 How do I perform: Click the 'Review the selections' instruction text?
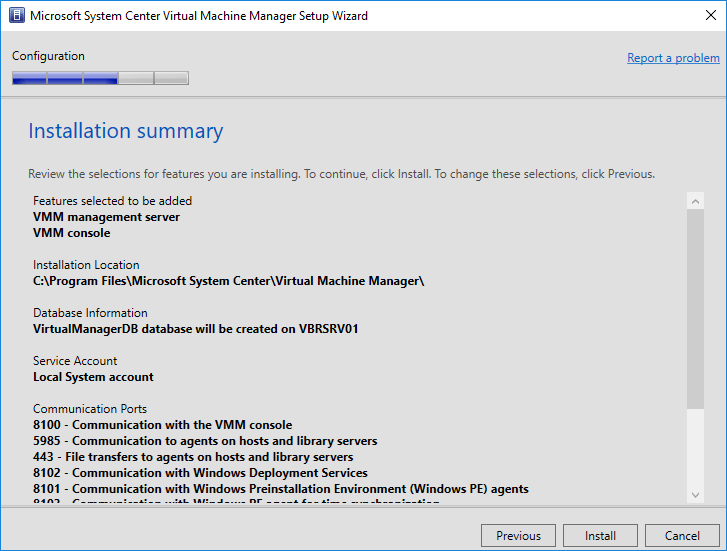pyautogui.click(x=341, y=174)
